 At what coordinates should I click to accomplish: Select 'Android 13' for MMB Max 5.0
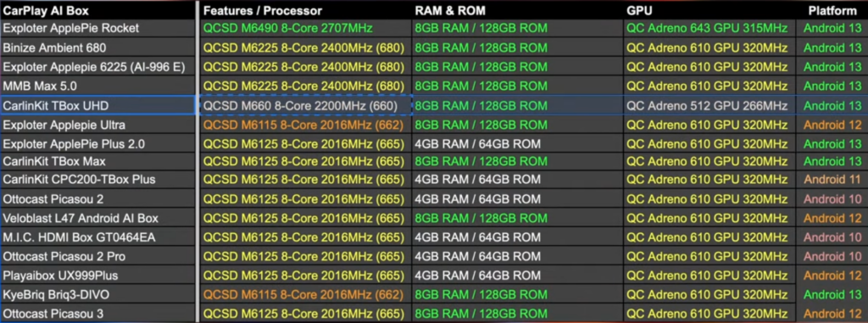[832, 86]
